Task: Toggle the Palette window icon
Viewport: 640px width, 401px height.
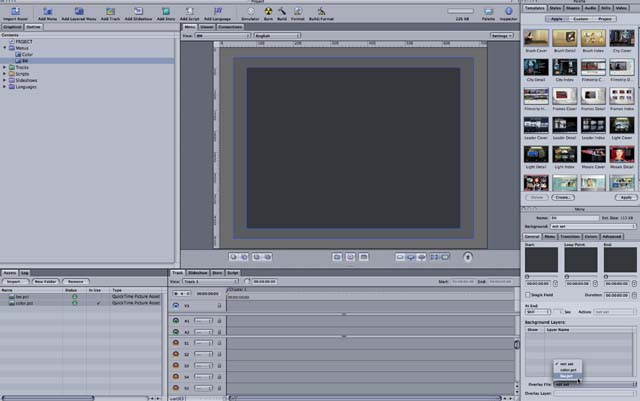Action: (x=488, y=11)
